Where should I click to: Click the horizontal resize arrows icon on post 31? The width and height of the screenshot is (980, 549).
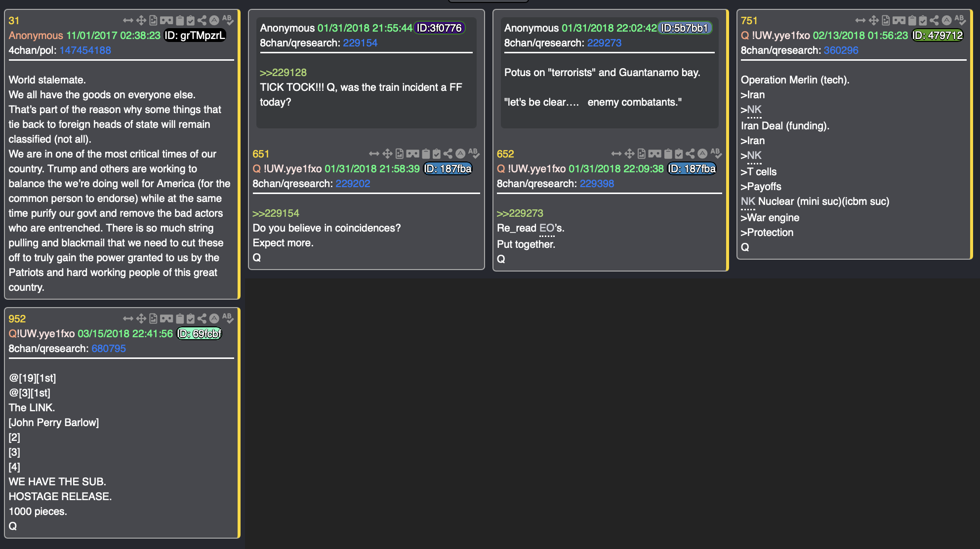pyautogui.click(x=128, y=20)
